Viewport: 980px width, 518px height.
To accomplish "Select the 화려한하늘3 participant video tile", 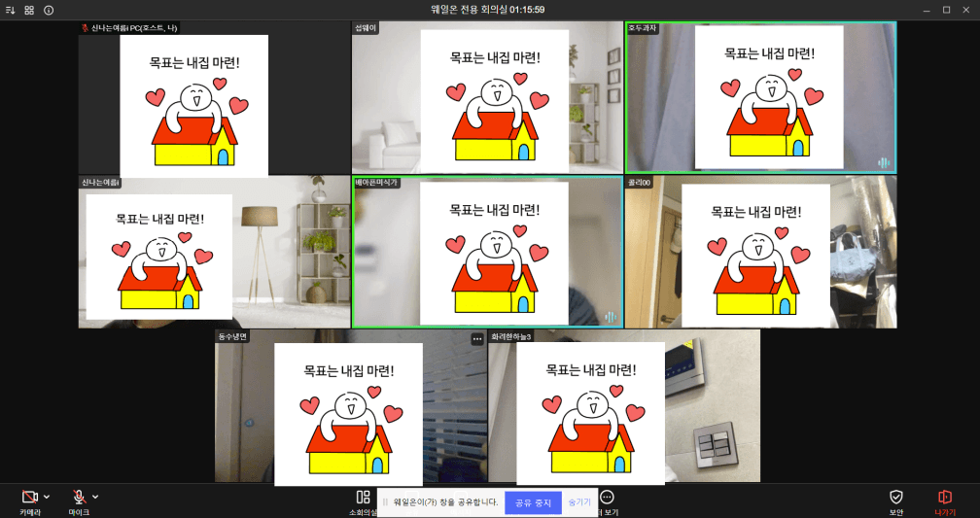I will (624, 406).
